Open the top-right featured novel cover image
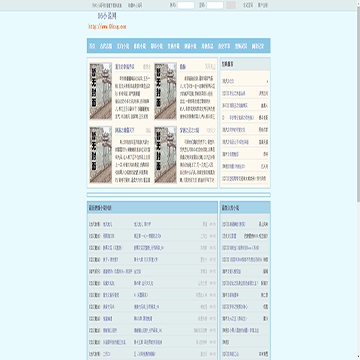Screen dimensions: 360x360 [165, 91]
